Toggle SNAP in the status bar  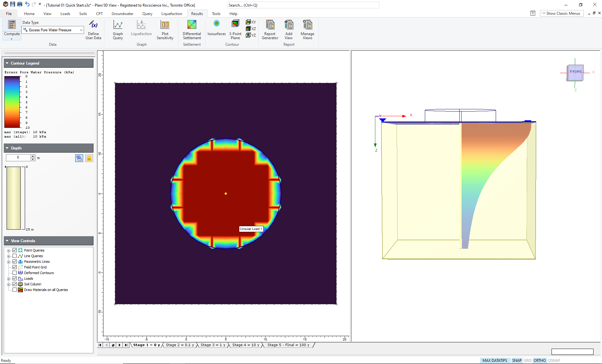pos(516,361)
